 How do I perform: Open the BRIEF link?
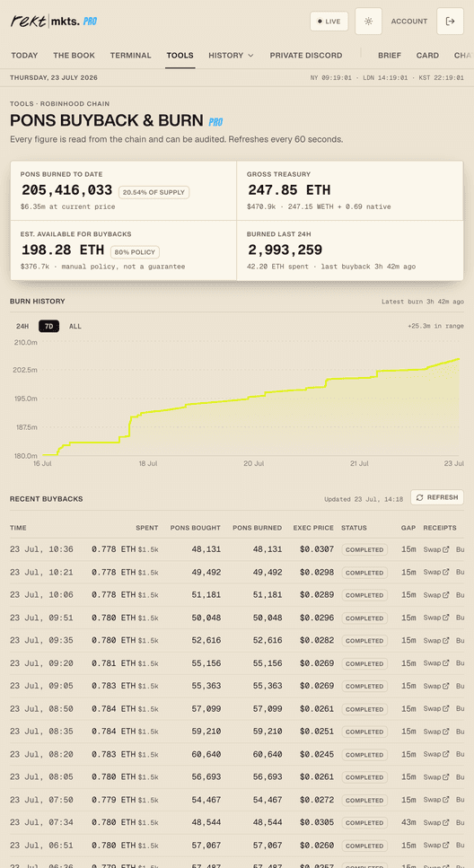click(x=390, y=56)
